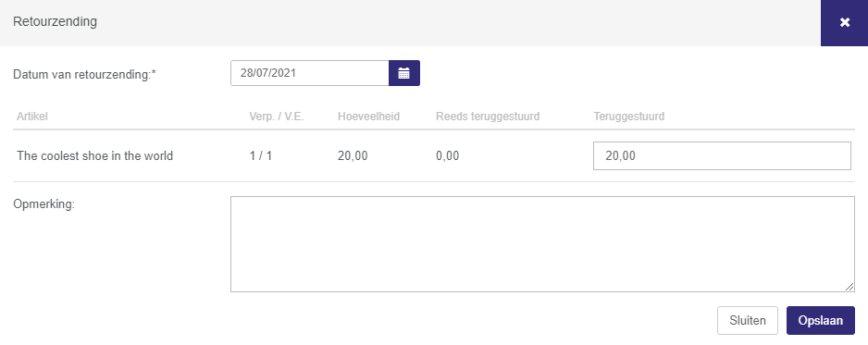The image size is (868, 345).
Task: Select the Artikel column header
Action: point(32,117)
